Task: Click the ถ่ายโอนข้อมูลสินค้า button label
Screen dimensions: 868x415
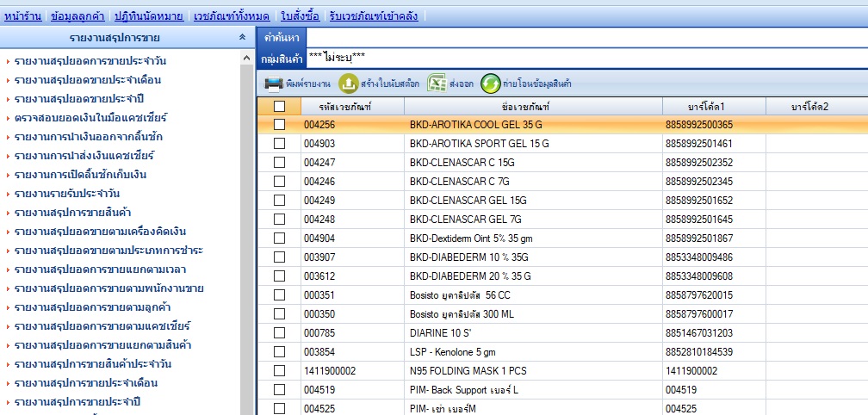Action: coord(537,84)
